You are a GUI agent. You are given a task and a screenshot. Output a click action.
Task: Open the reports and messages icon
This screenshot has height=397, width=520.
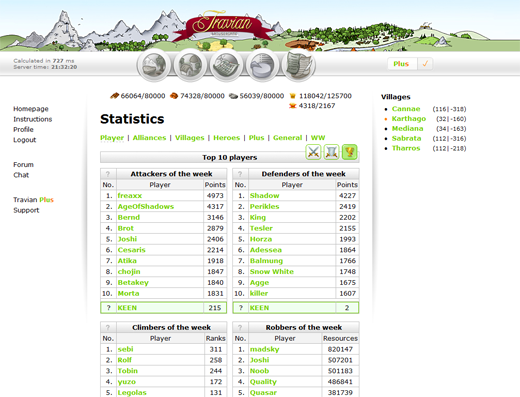tap(299, 65)
